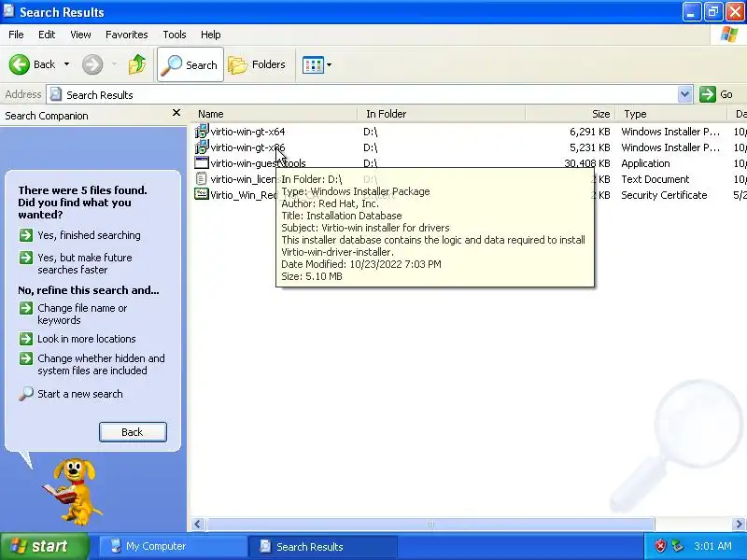
Task: Open the Edit menu
Action: [x=47, y=35]
